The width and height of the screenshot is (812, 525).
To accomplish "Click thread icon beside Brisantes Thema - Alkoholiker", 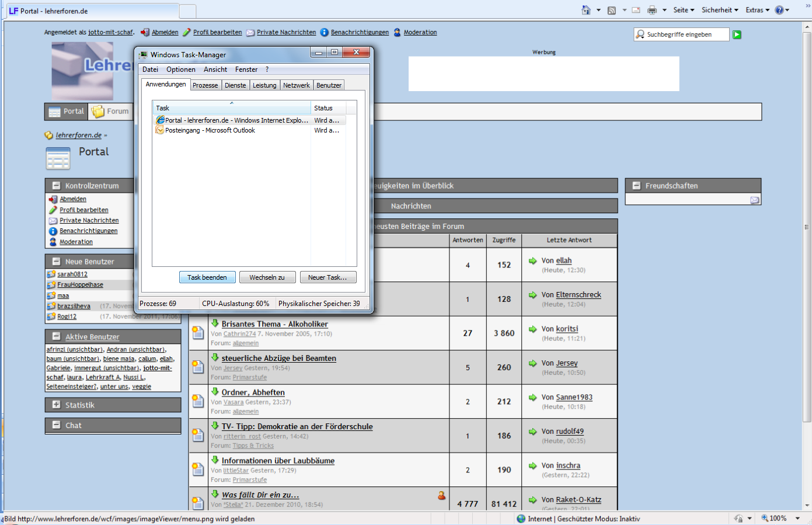I will 198,333.
